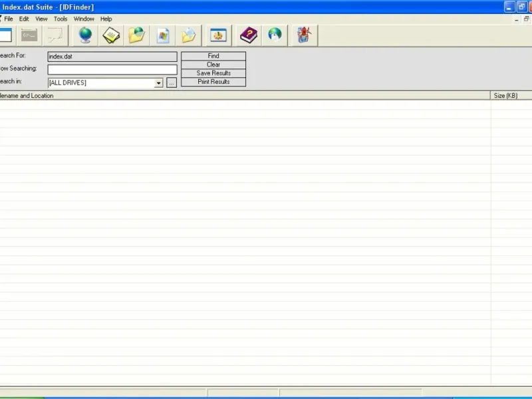Click the red spider toolbar icon

click(305, 35)
